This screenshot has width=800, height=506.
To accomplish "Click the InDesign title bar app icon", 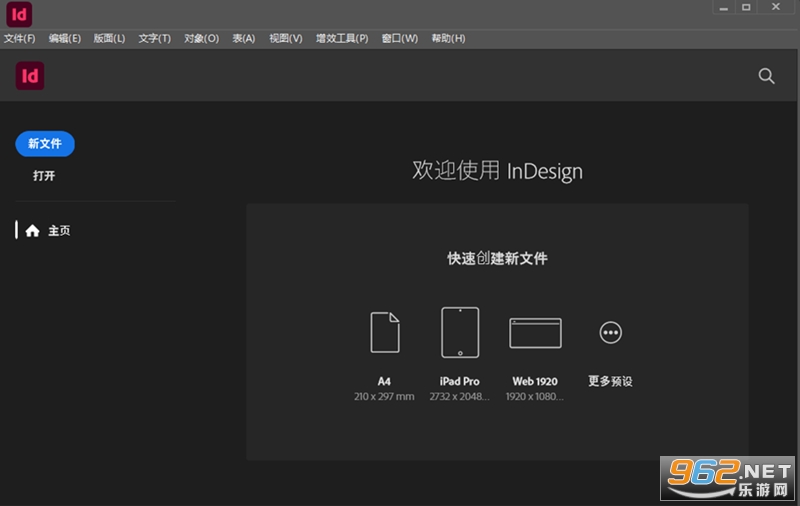I will [19, 14].
